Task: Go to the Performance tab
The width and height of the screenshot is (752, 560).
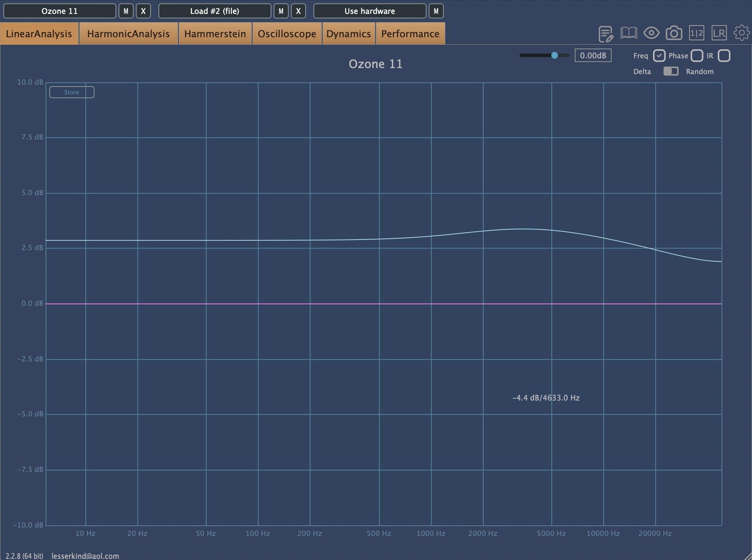Action: click(410, 33)
